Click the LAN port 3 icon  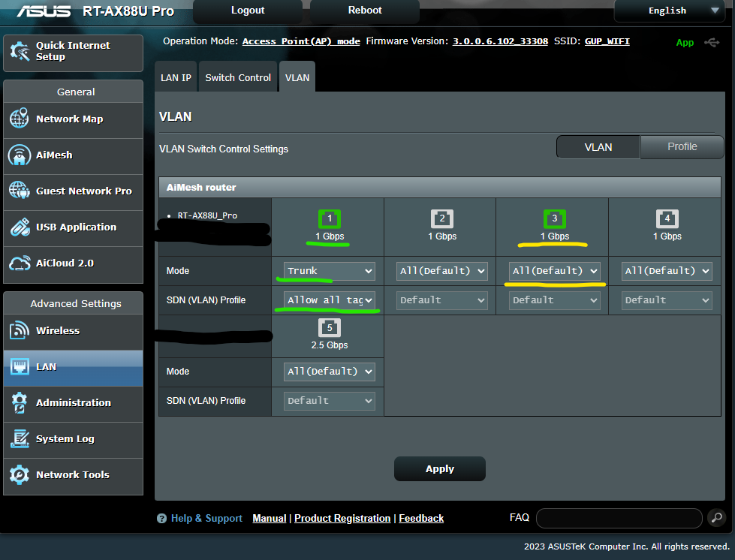coord(555,219)
